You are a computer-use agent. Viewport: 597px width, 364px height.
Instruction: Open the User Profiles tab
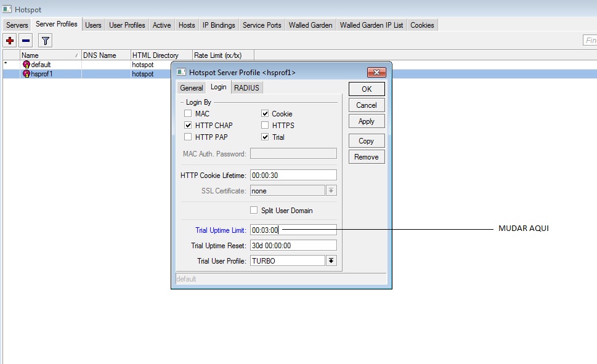click(x=127, y=25)
